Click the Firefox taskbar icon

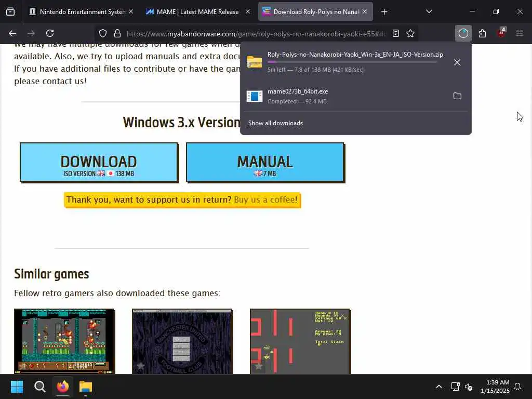pyautogui.click(x=63, y=387)
